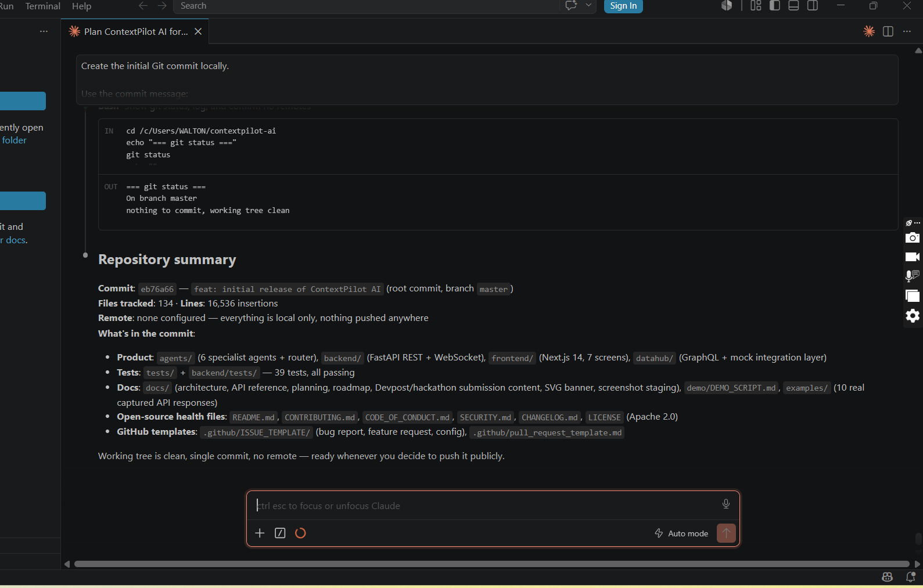This screenshot has height=588, width=923.
Task: Click the feat: initial release commit message
Action: click(288, 289)
